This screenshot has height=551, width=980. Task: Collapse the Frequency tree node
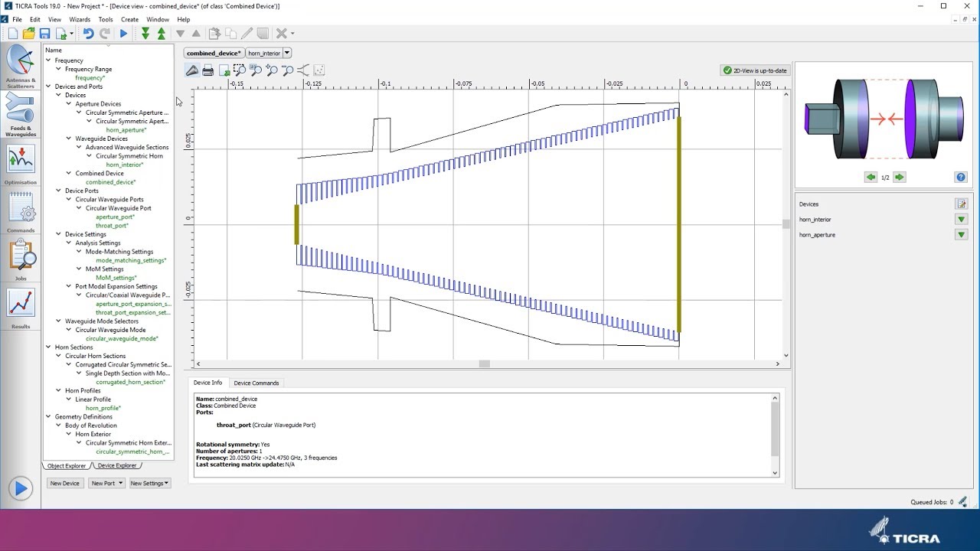point(48,60)
